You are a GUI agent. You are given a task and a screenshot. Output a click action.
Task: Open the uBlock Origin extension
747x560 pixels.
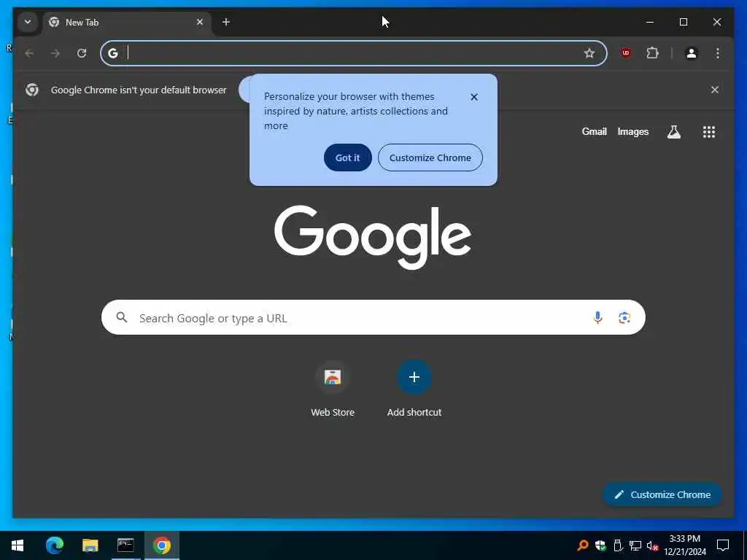[x=626, y=52]
